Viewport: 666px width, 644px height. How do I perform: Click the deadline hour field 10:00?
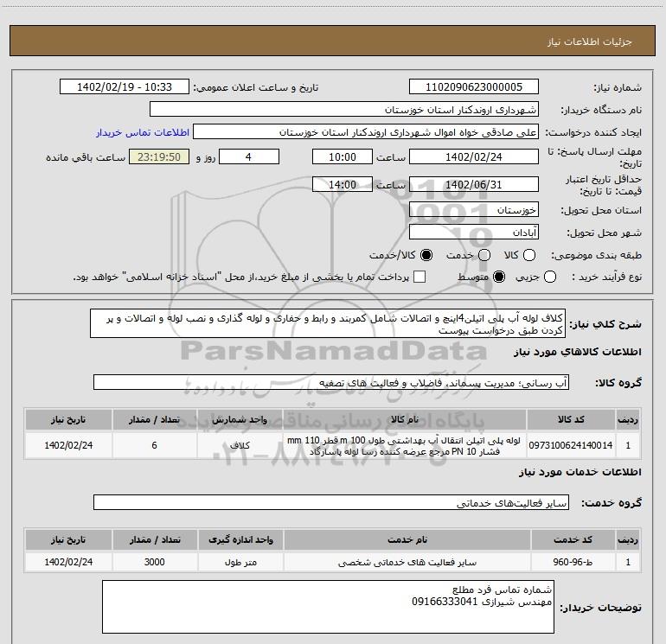coord(343,156)
